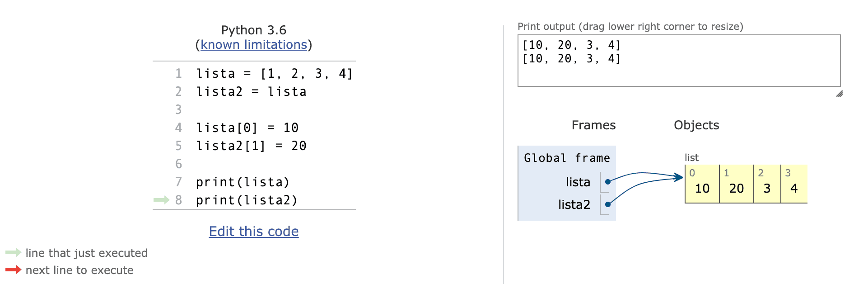Select list cell at index 1 holding 20

tap(736, 185)
